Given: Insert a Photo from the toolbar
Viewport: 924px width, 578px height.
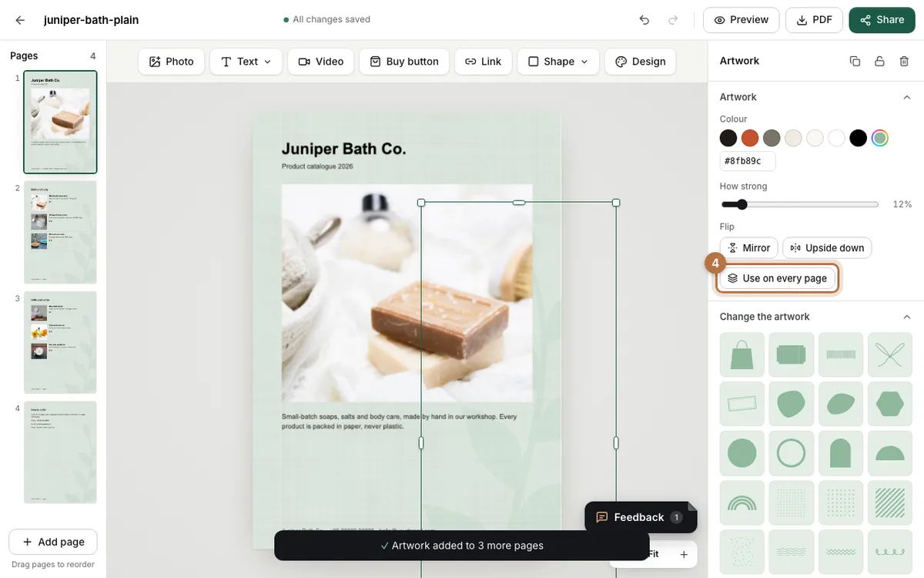Looking at the screenshot, I should 172,62.
